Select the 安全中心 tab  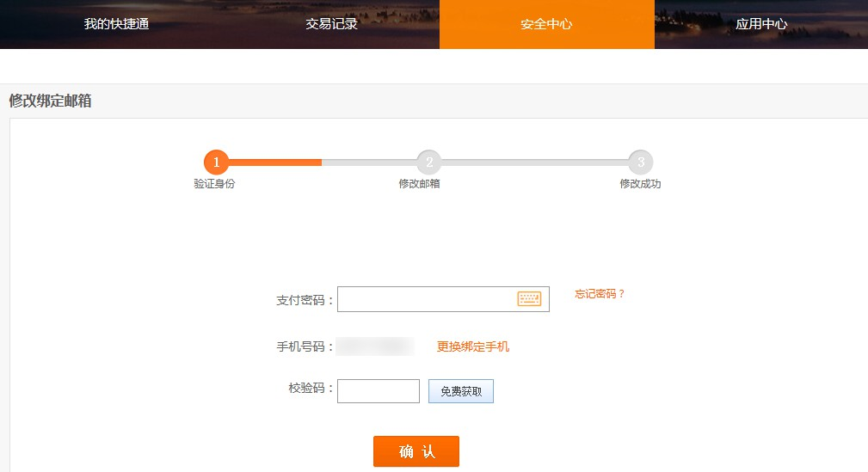coord(546,24)
